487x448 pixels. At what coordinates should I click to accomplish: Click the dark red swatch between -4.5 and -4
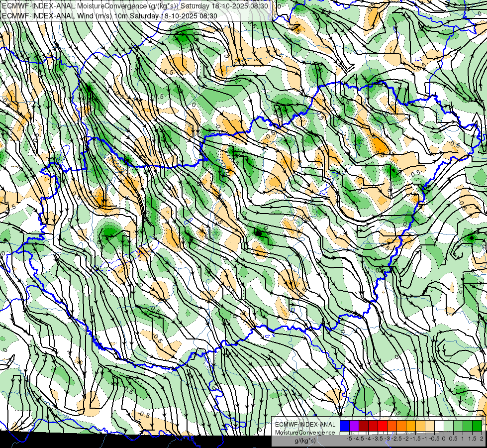(x=364, y=426)
